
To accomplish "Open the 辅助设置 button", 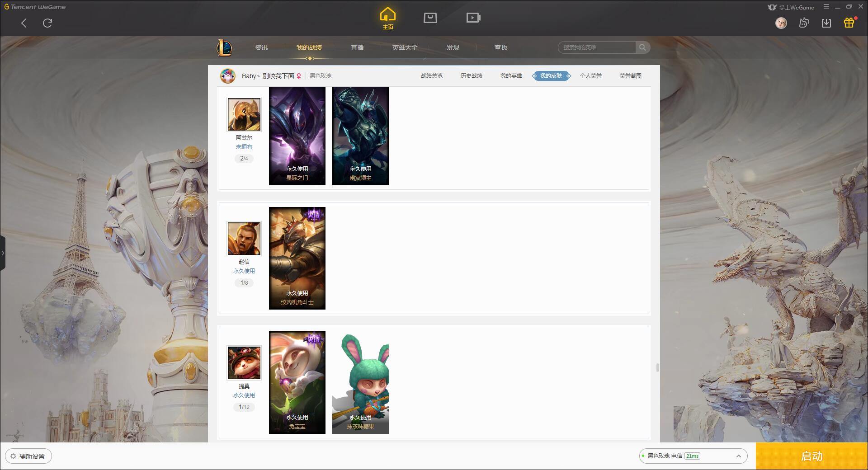I will click(x=28, y=456).
